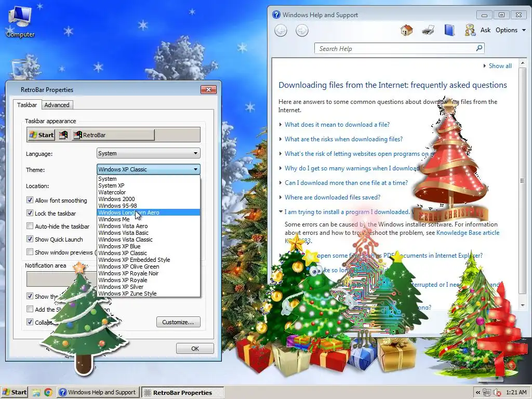Expand hidden tray icons chevron
This screenshot has width=532, height=399.
(x=478, y=393)
